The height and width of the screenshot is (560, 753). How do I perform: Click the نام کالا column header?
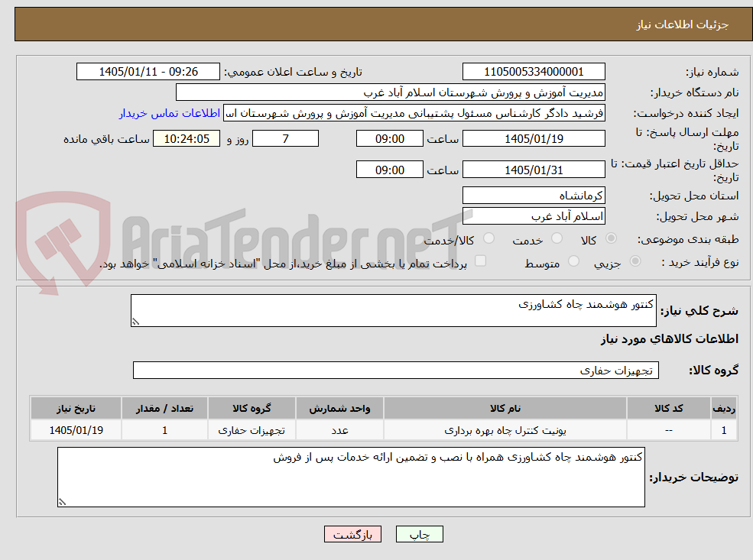pyautogui.click(x=505, y=409)
